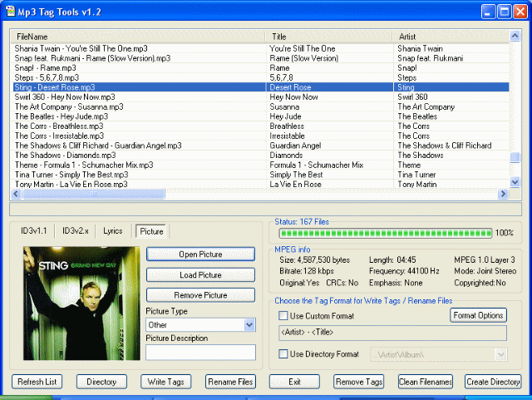This screenshot has height=400, width=532.
Task: Click the file list scroll down arrow
Action: click(x=515, y=182)
